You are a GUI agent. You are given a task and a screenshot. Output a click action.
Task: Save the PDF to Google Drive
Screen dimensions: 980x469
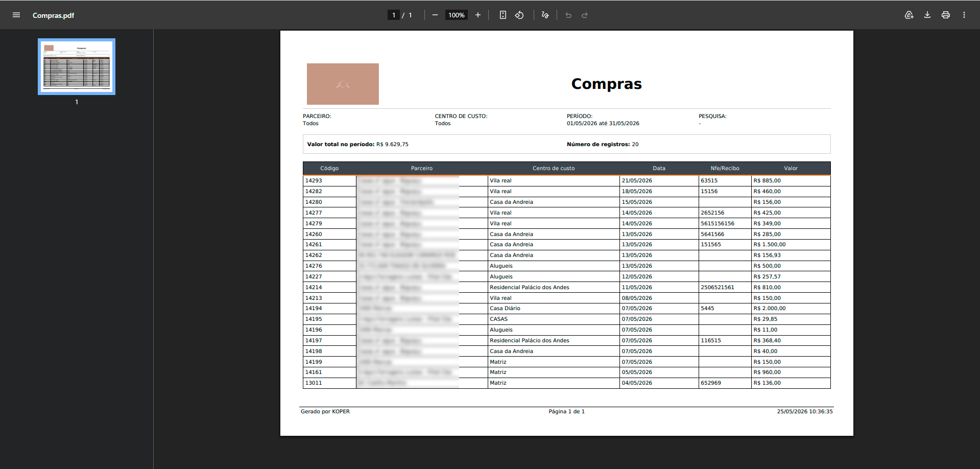tap(909, 15)
